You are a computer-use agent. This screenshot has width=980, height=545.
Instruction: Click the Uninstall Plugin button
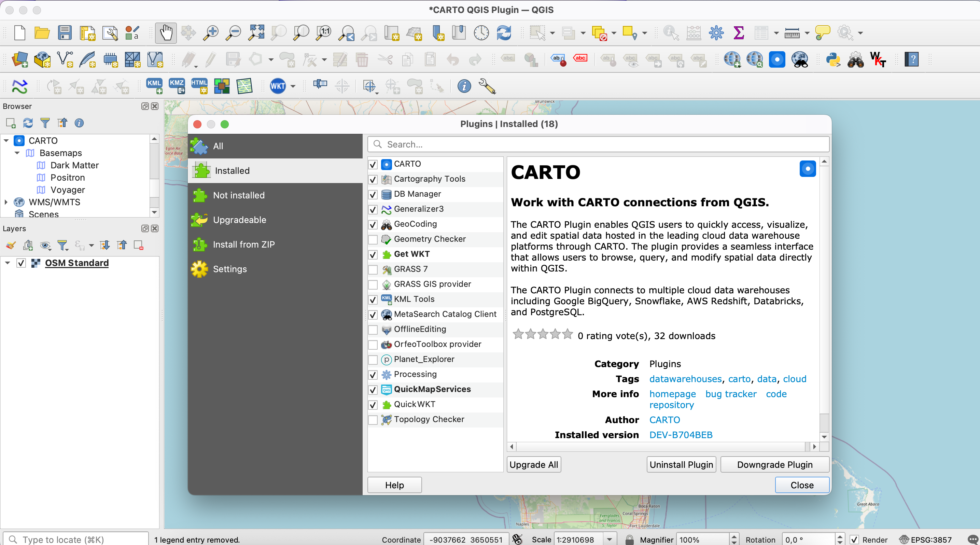pyautogui.click(x=681, y=464)
